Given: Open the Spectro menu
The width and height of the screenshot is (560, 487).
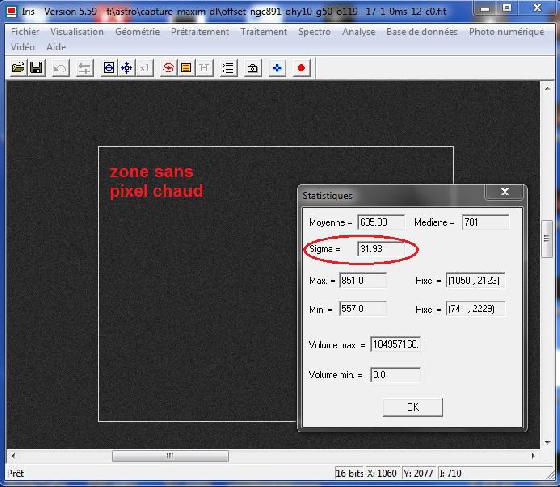Looking at the screenshot, I should pyautogui.click(x=314, y=32).
